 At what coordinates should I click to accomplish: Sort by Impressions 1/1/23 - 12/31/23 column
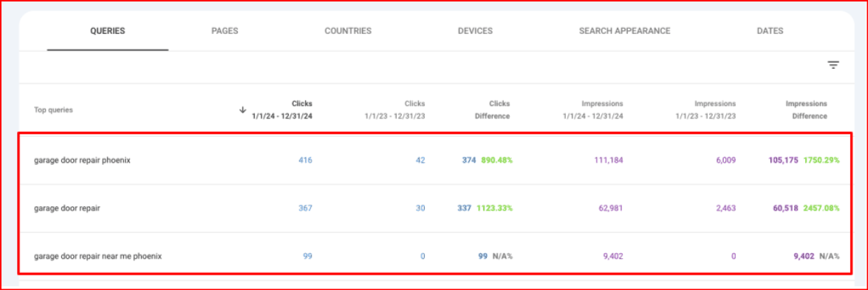(x=705, y=109)
